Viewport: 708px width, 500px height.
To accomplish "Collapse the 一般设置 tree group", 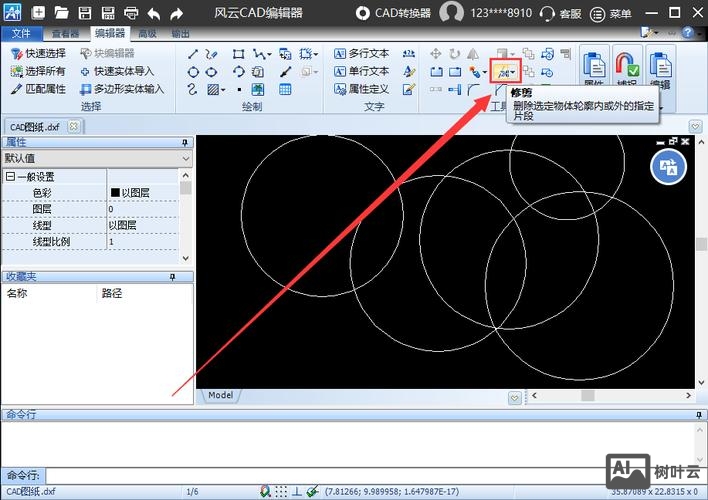I will click(10, 177).
